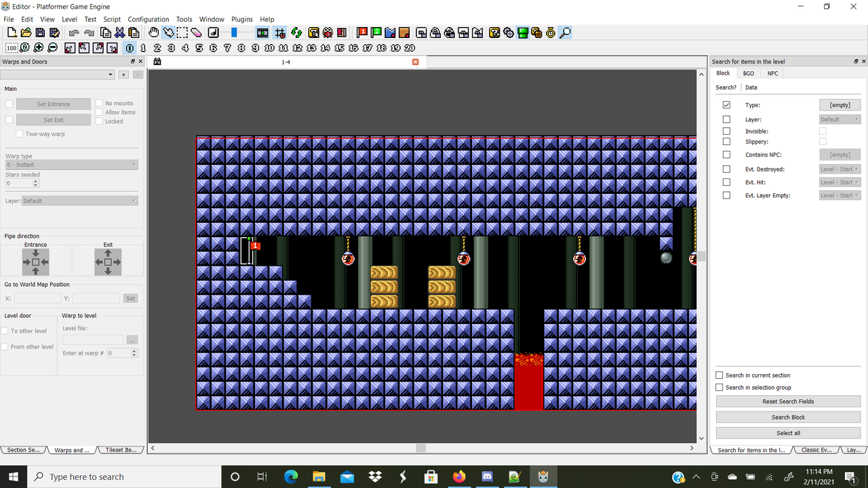
Task: Switch to section 5 in toolbar
Action: pyautogui.click(x=199, y=47)
